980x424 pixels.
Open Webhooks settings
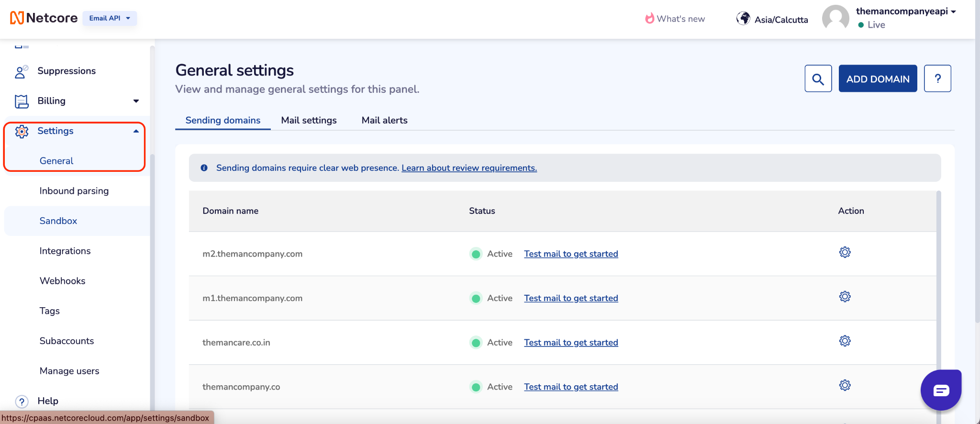(x=63, y=281)
